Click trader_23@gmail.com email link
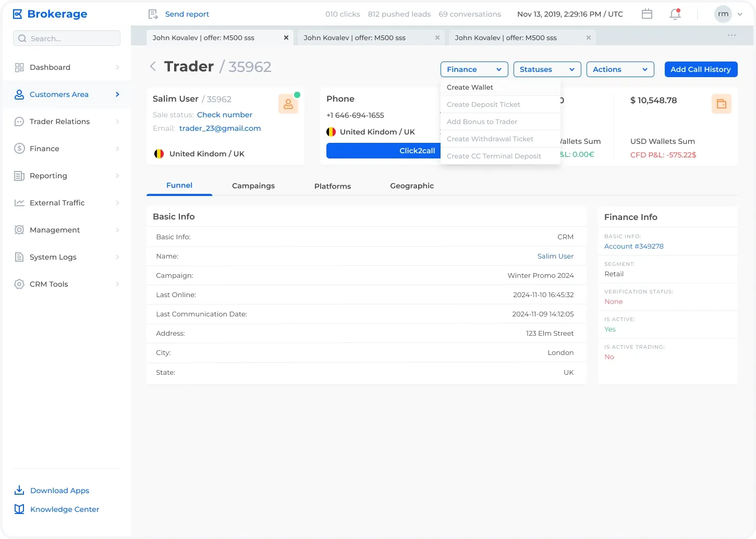This screenshot has height=539, width=756. pyautogui.click(x=220, y=128)
